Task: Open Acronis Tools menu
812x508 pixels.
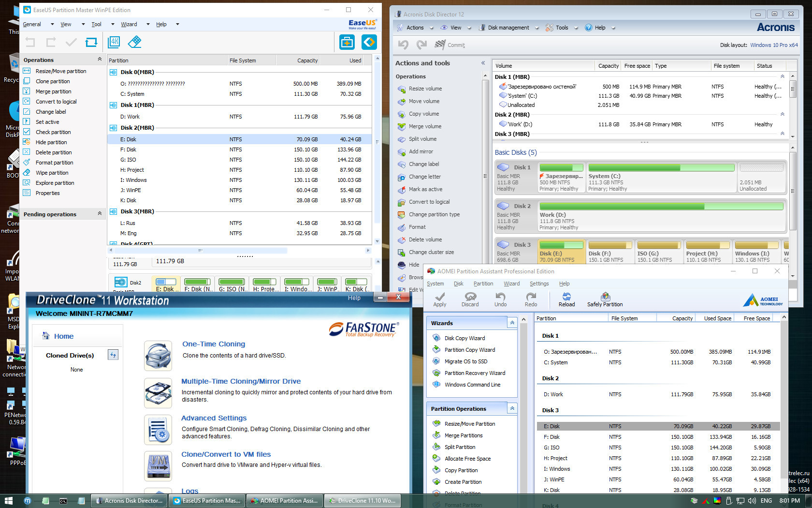Action: 562,28
